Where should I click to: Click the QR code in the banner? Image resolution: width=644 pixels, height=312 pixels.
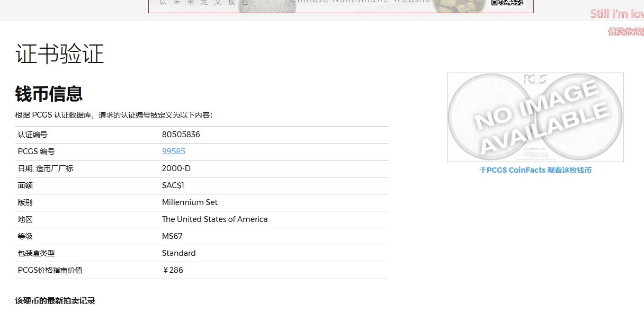(507, 3)
